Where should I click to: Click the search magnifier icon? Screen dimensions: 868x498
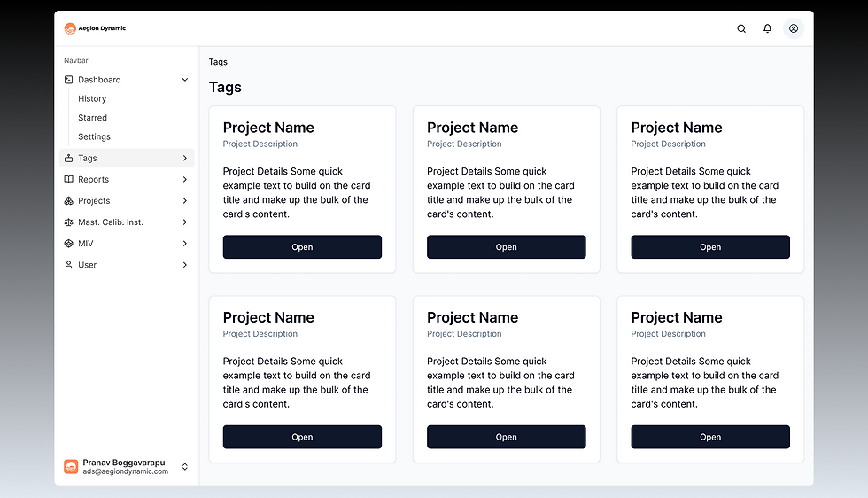tap(741, 28)
